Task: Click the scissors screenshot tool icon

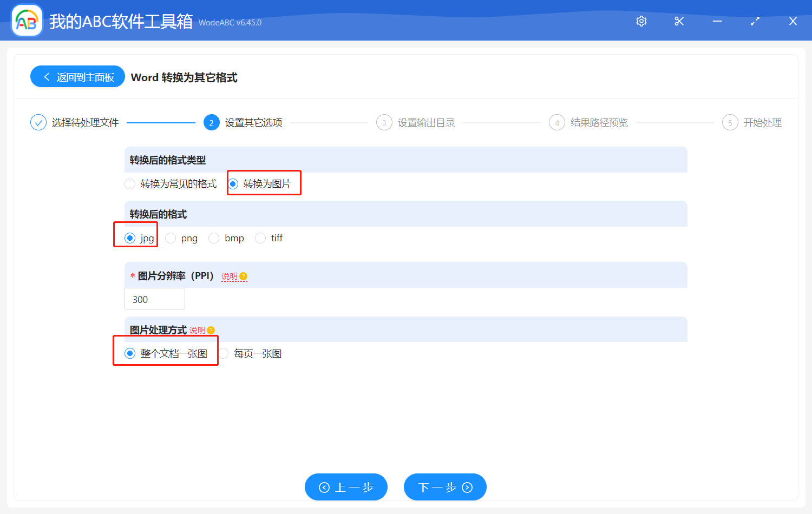Action: pos(679,21)
